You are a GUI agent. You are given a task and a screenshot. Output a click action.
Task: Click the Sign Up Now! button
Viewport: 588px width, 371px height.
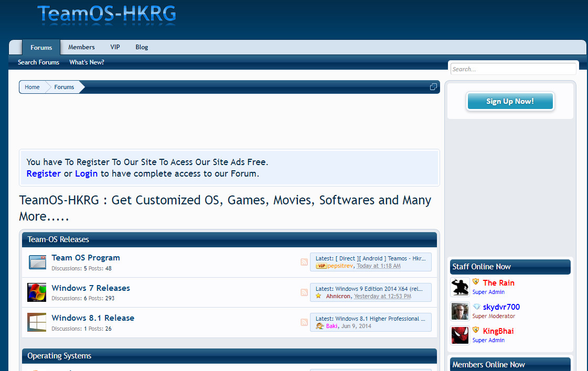click(x=510, y=101)
